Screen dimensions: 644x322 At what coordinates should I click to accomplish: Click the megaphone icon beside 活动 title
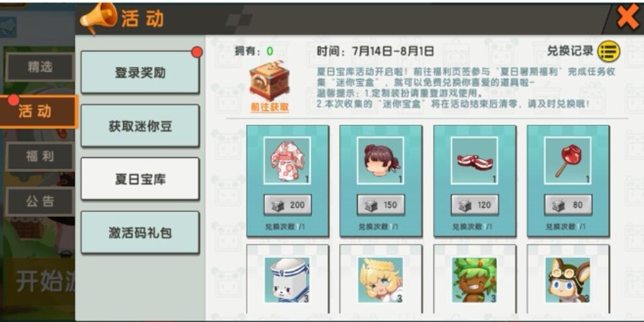98,18
